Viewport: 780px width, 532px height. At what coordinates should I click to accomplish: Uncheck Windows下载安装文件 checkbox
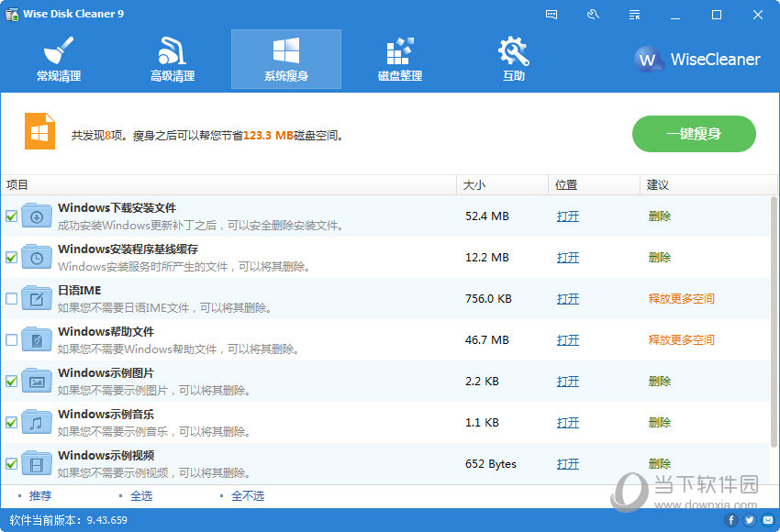tap(11, 216)
